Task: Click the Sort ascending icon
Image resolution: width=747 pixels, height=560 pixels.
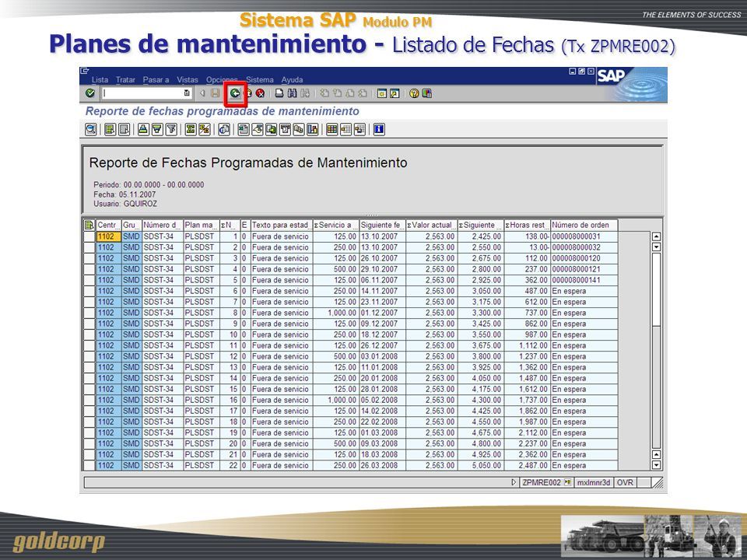Action: [143, 129]
